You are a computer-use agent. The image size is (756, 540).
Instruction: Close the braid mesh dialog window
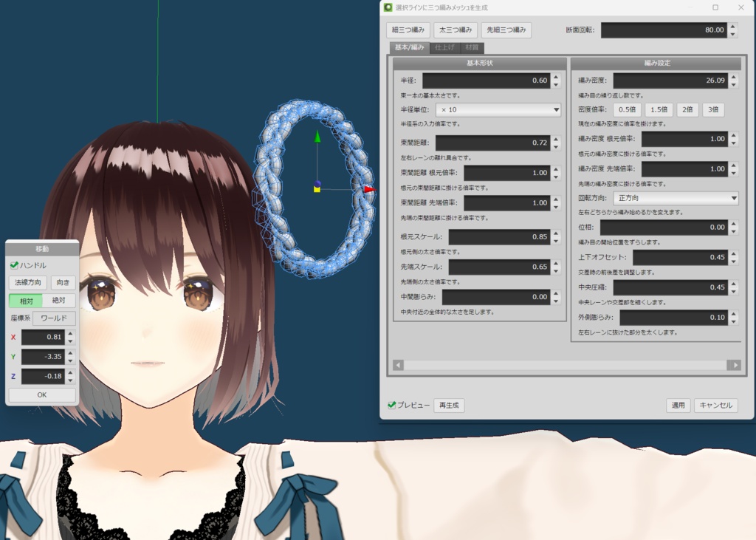click(741, 7)
